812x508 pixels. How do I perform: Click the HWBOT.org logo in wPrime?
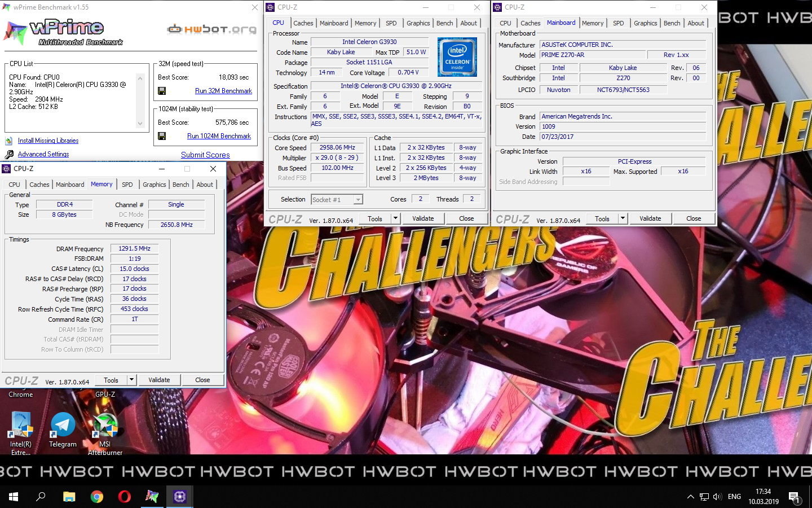pos(211,29)
